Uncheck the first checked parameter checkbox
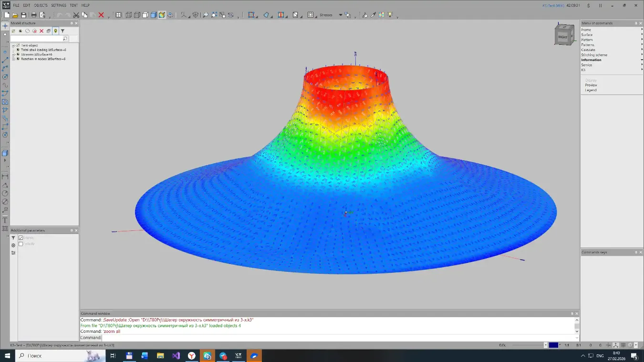Viewport: 644px width, 362px height. [x=21, y=238]
